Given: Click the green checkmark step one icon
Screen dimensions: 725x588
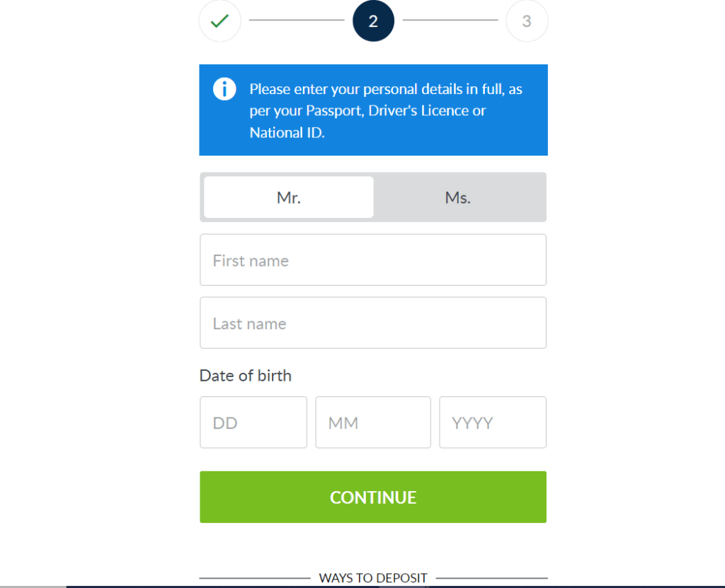Looking at the screenshot, I should click(220, 21).
